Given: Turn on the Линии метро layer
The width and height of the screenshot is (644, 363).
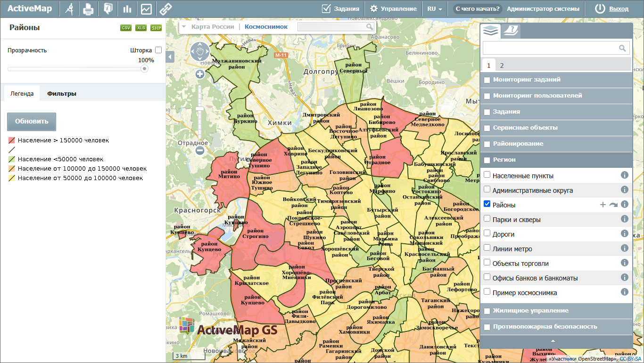Looking at the screenshot, I should (487, 248).
